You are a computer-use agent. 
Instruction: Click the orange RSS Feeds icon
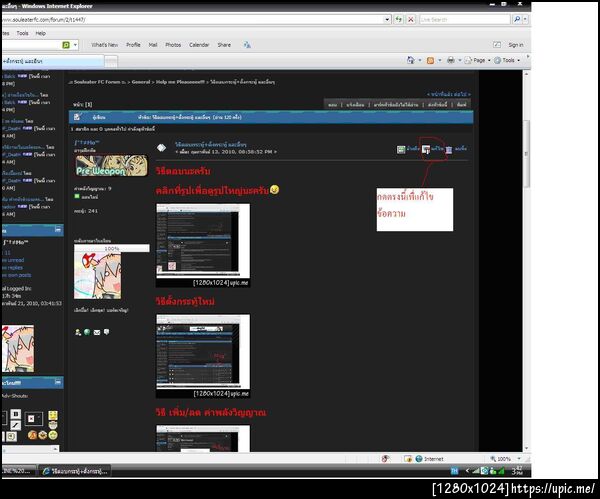pos(430,60)
